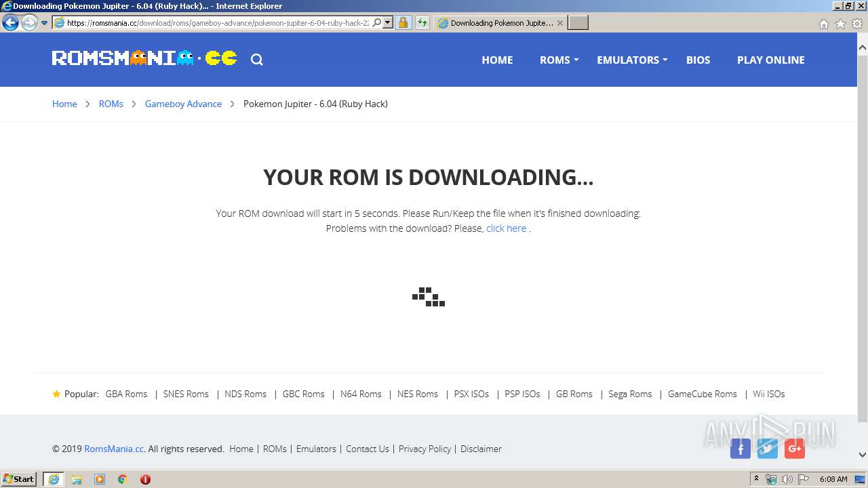
Task: Show hidden system tray icons
Action: (756, 479)
